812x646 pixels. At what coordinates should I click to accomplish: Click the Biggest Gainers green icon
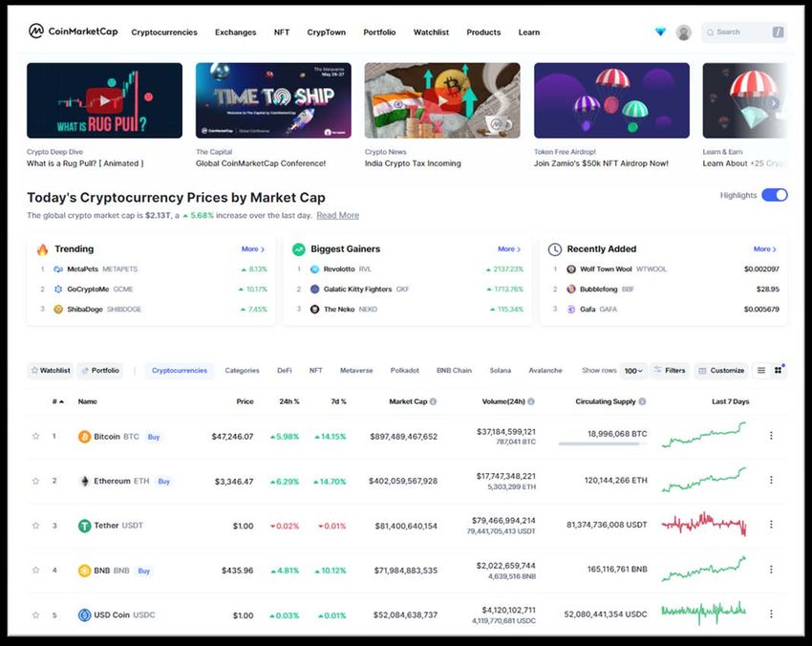(x=299, y=249)
